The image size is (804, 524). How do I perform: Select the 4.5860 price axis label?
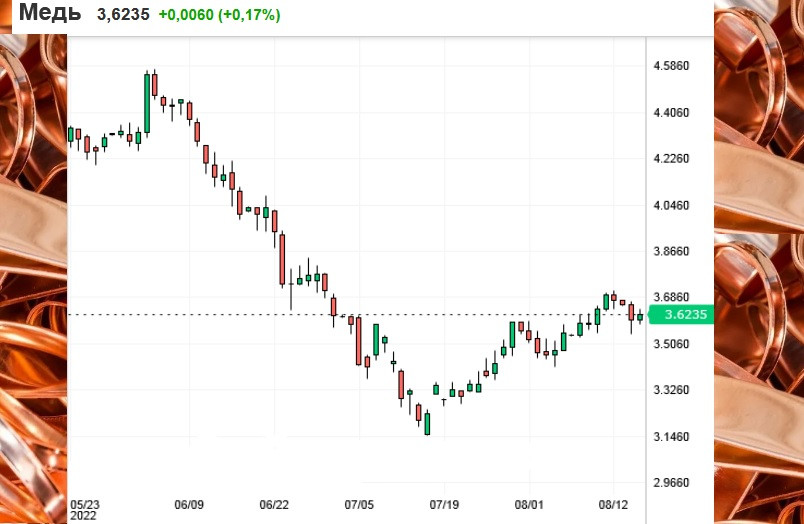tap(672, 66)
